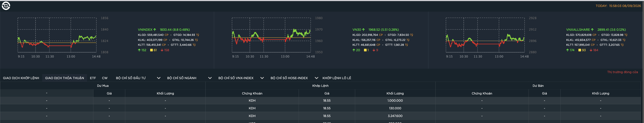Click the VNINDEX decliners arrow showing 158
This screenshot has height=123, width=644.
[162, 50]
